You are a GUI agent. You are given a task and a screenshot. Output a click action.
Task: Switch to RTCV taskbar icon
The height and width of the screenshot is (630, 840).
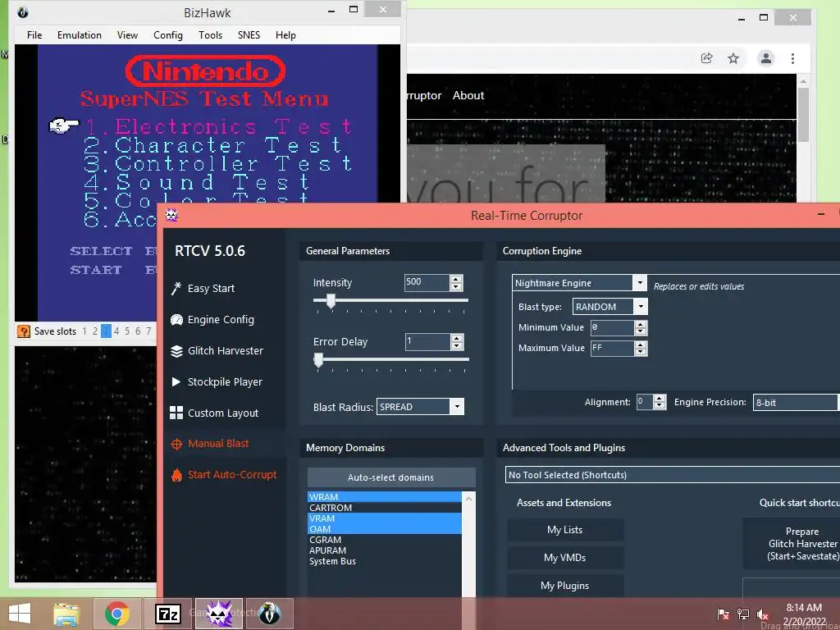(x=218, y=614)
